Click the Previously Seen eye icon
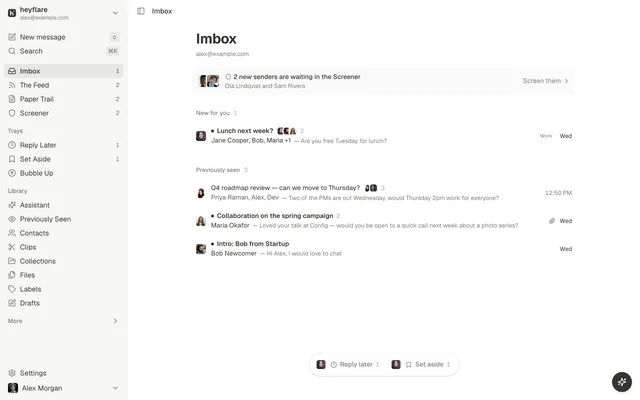The width and height of the screenshot is (640, 400). 12,219
